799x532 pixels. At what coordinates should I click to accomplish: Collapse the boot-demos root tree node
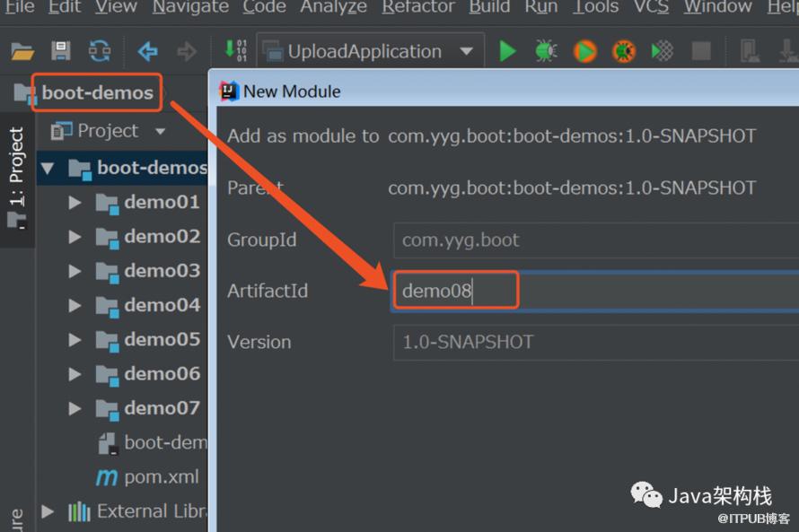(48, 168)
